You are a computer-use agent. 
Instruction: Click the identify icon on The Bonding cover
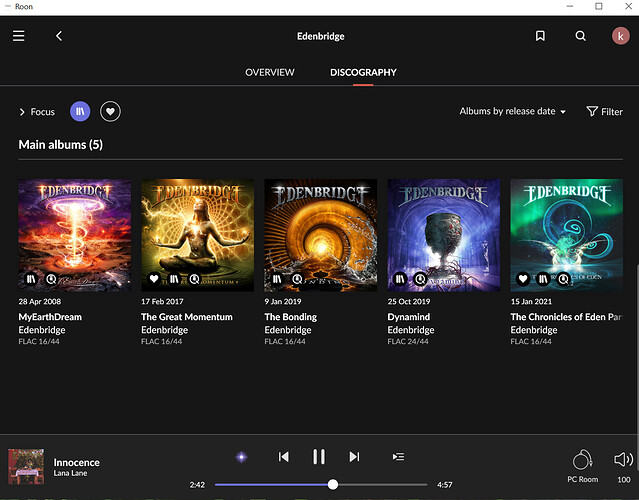(297, 279)
